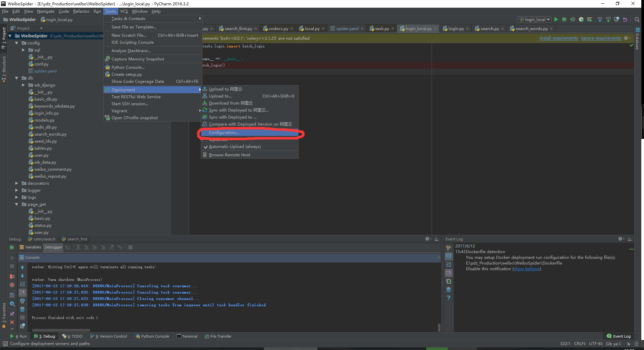Pin the debug tab
This screenshot has width=644, height=350.
click(12, 314)
